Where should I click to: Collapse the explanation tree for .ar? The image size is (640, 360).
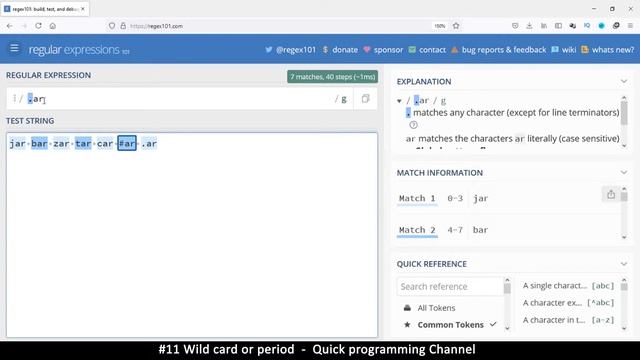pyautogui.click(x=399, y=101)
